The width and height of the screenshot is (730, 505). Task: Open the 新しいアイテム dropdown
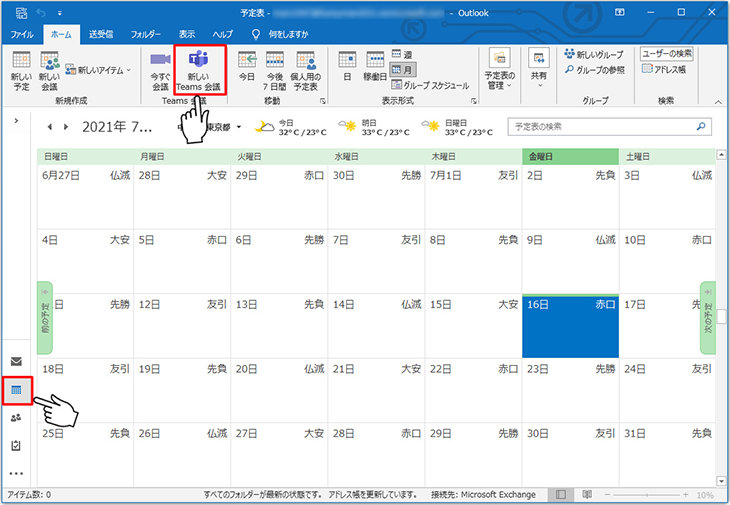point(99,70)
